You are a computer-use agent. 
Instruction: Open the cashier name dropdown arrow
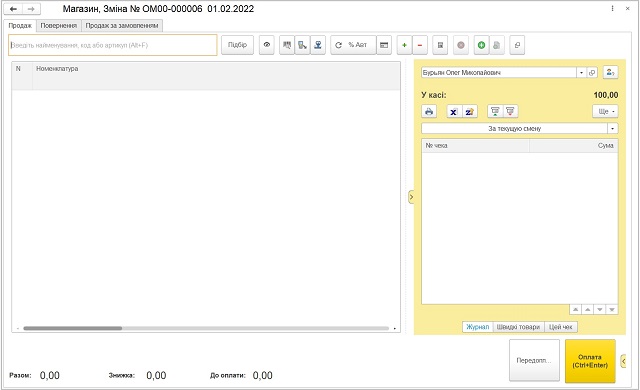[581, 73]
